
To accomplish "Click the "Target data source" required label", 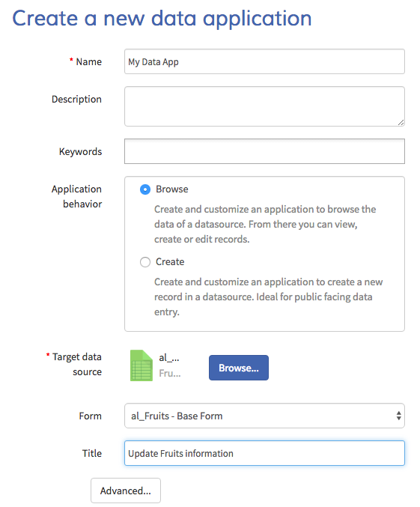I will click(x=74, y=365).
